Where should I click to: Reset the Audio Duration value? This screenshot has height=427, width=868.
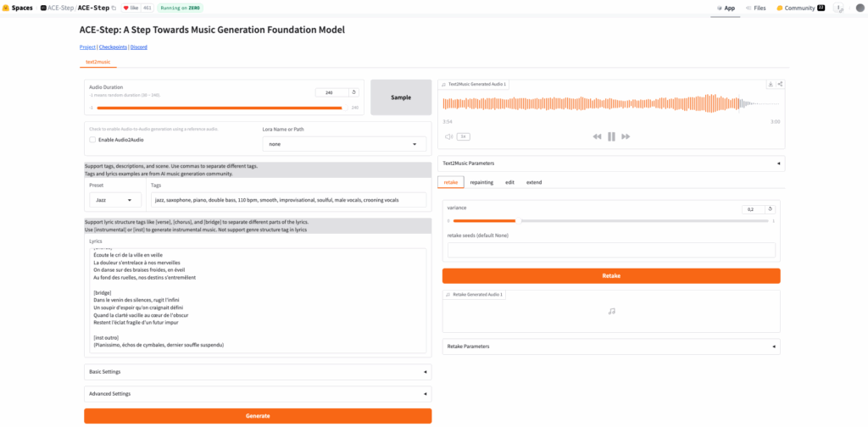point(353,92)
